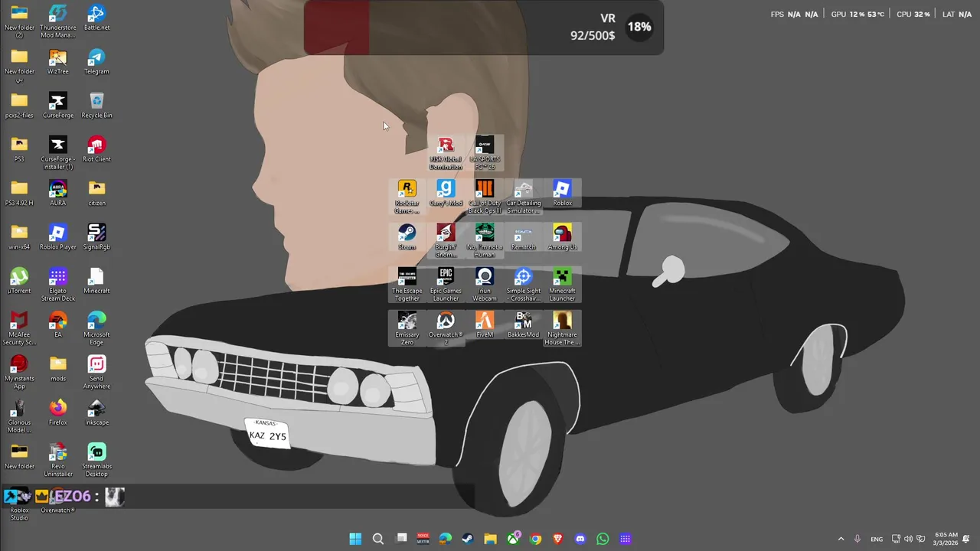Select the Myinstants App icon
Viewport: 980px width, 551px height.
pos(19,373)
